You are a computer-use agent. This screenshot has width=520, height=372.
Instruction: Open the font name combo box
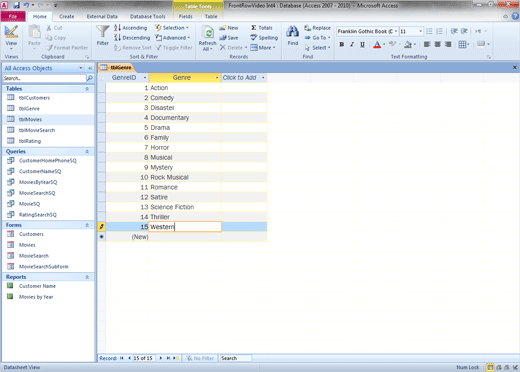[367, 31]
